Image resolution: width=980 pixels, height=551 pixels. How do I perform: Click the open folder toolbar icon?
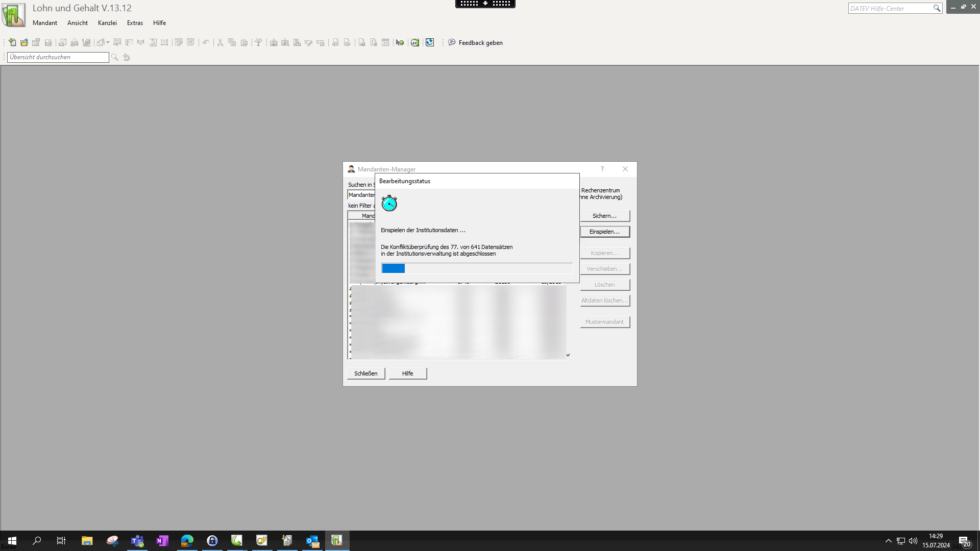pos(24,42)
